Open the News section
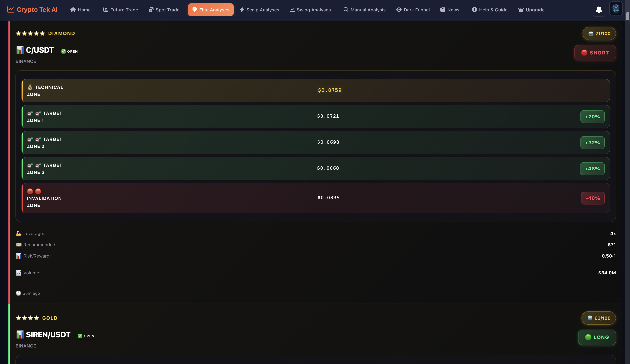This screenshot has height=364, width=630. coord(449,10)
